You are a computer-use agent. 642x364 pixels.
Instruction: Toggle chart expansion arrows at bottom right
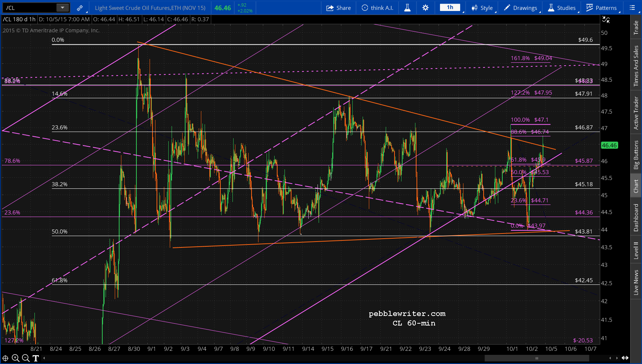tap(625, 358)
